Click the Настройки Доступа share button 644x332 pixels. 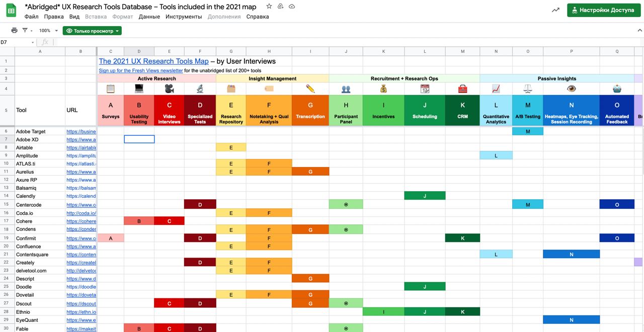pos(604,10)
